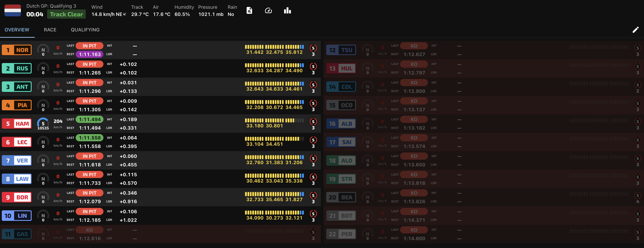
Task: Click LIN's soft tyre icon
Action: click(x=313, y=214)
